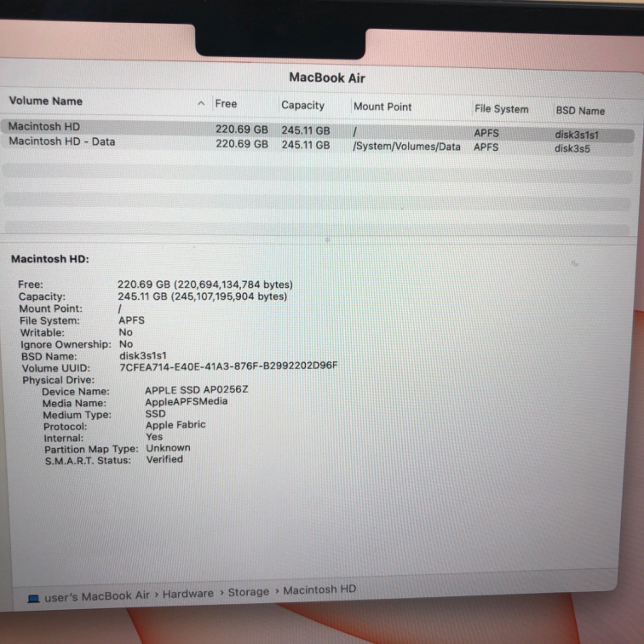Open user's MacBook Air in path bar
This screenshot has width=644, height=644.
point(97,596)
